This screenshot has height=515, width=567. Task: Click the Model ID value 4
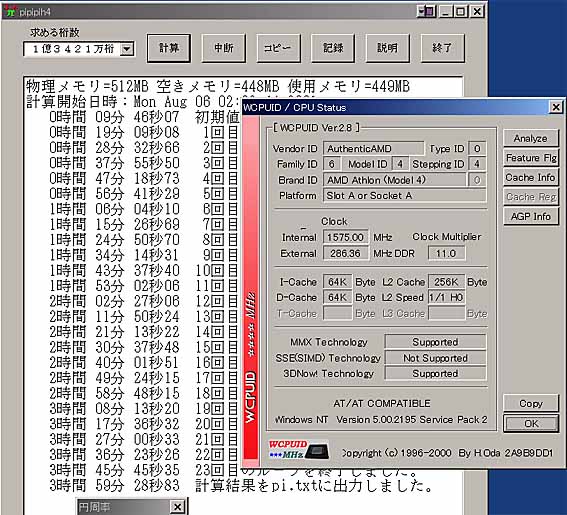400,164
